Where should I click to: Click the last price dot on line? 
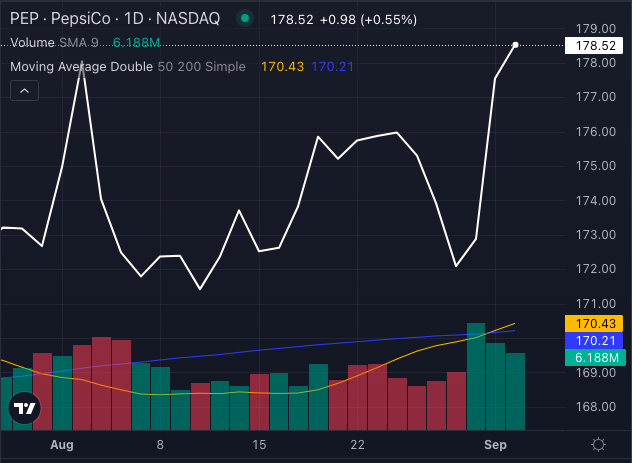pyautogui.click(x=515, y=45)
